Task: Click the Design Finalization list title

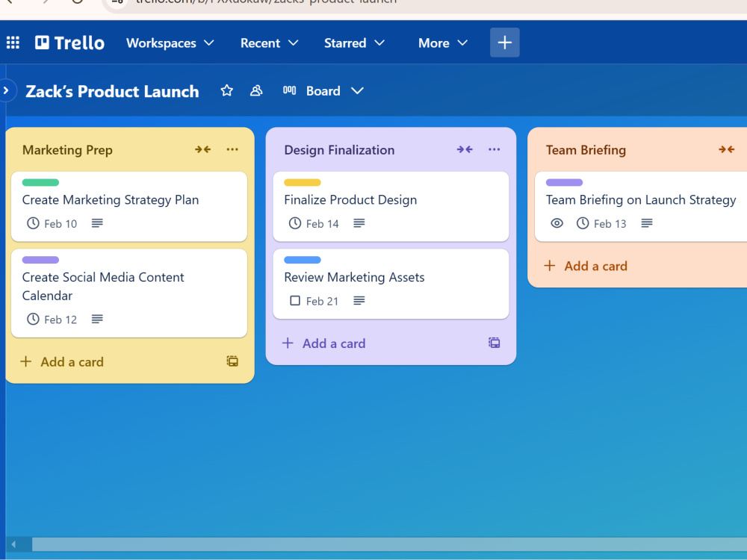Action: (x=339, y=150)
